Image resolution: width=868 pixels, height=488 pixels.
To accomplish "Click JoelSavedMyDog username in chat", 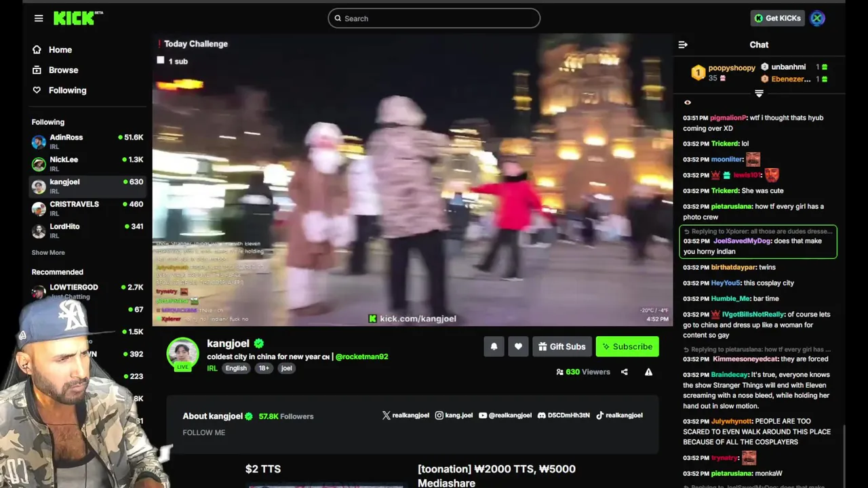I will (x=743, y=241).
